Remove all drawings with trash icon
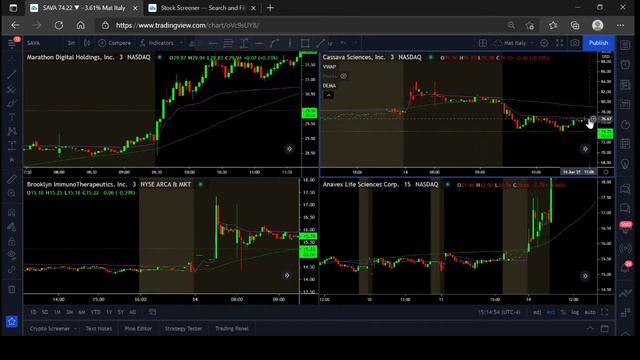Screen dimensions: 640x360 pyautogui.click(x=12, y=289)
